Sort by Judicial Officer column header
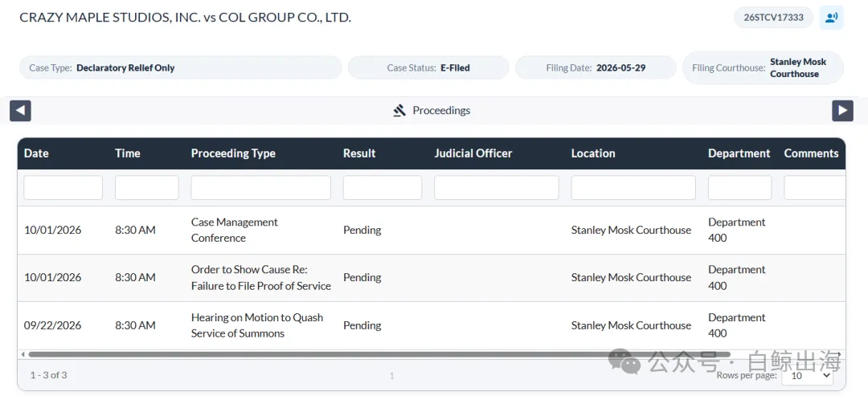 [x=473, y=153]
